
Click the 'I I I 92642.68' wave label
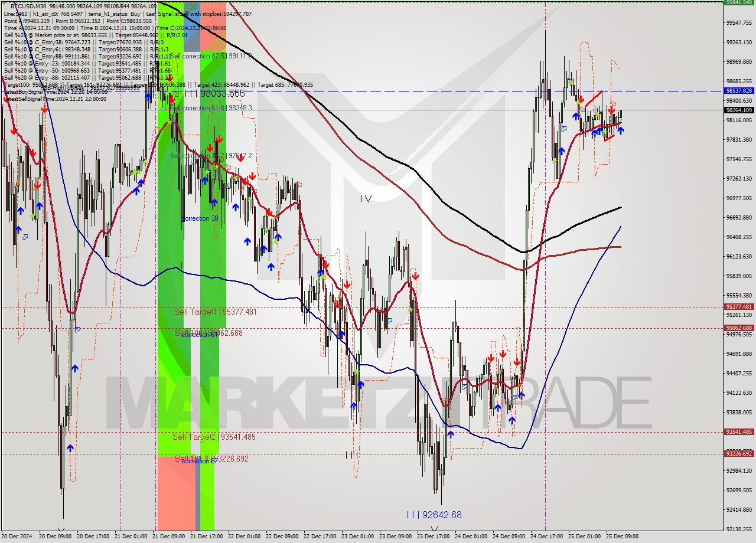(x=434, y=515)
